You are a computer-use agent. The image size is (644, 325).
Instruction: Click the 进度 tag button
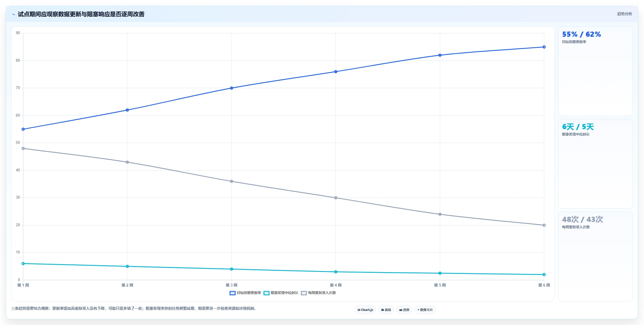[x=404, y=310]
